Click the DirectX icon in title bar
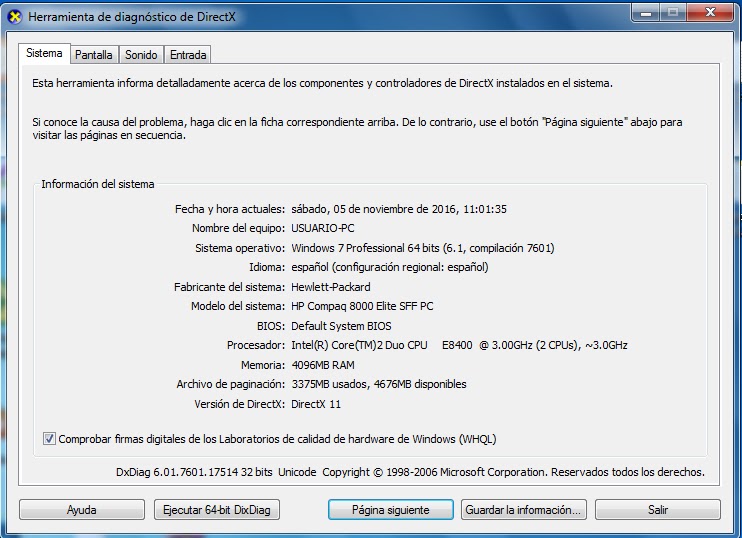 (15, 17)
